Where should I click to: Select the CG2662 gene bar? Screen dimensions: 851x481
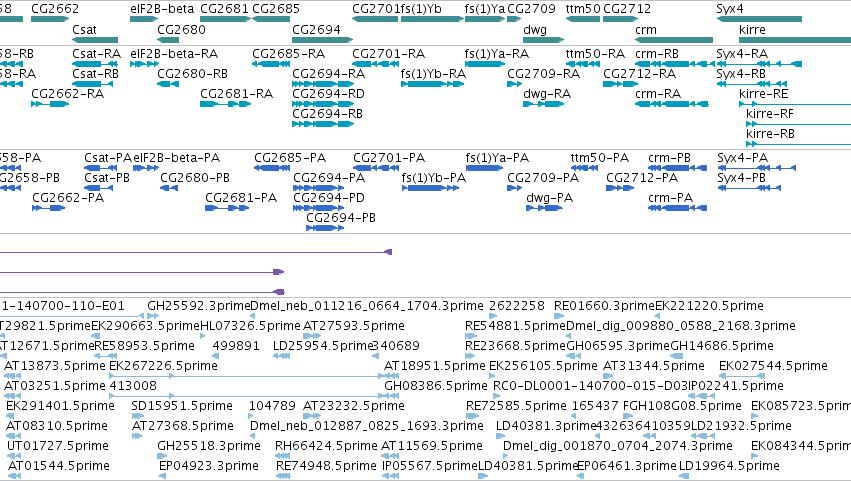point(50,19)
